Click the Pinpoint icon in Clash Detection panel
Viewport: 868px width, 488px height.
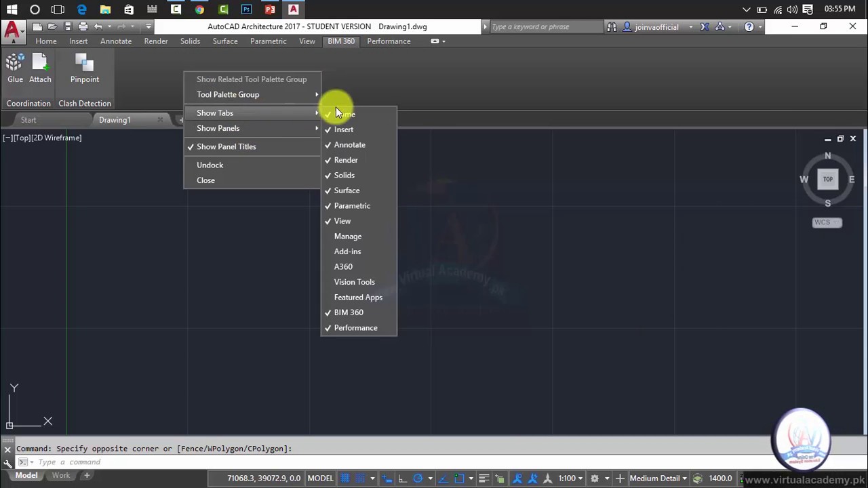(x=85, y=63)
